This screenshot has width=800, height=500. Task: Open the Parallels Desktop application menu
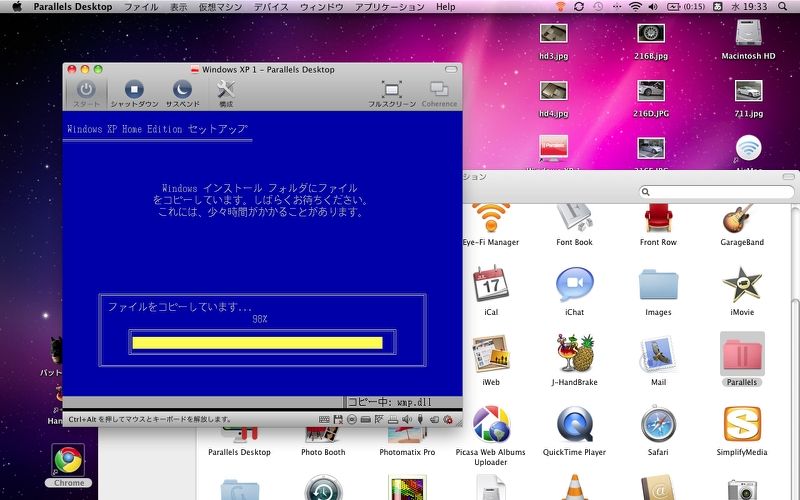[x=73, y=7]
